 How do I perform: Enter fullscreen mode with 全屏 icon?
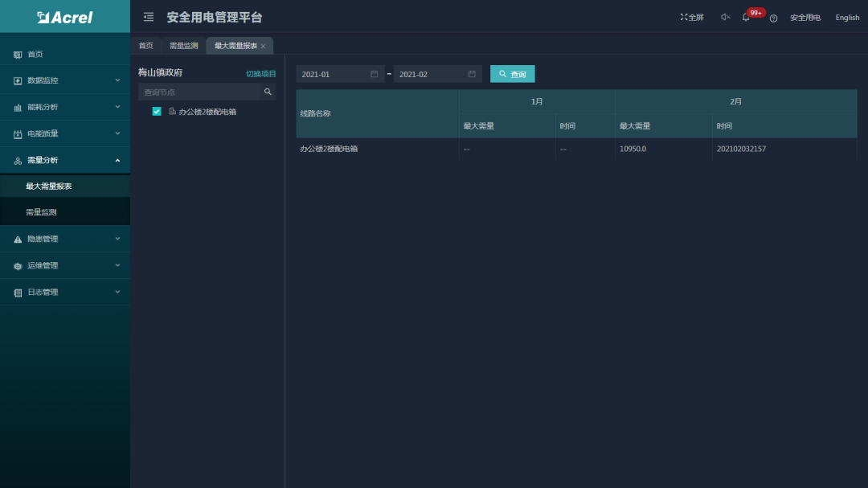[x=691, y=17]
